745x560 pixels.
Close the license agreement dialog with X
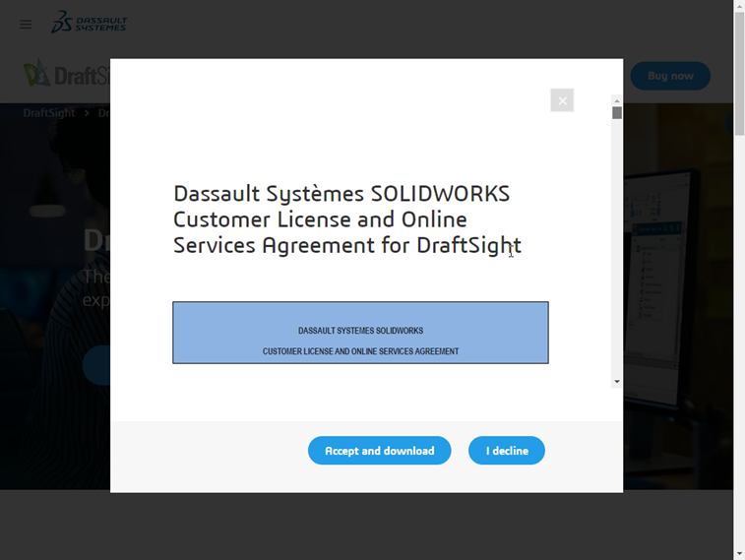point(562,100)
